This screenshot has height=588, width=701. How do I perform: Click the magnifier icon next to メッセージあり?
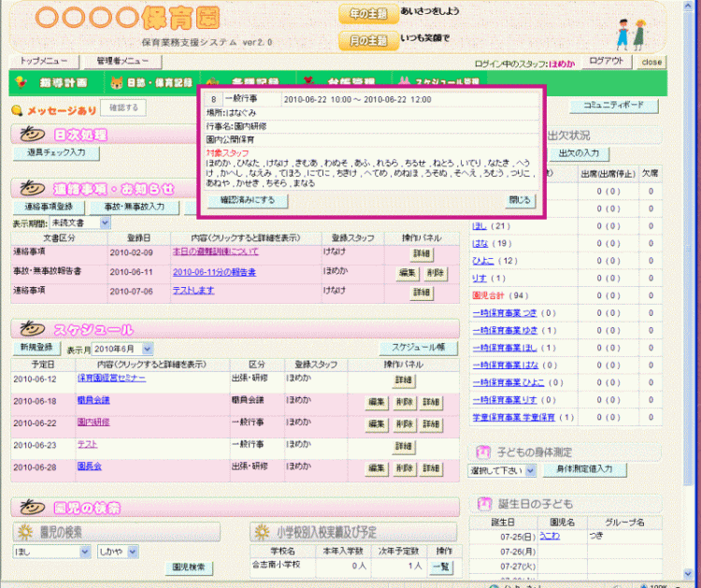pos(16,109)
